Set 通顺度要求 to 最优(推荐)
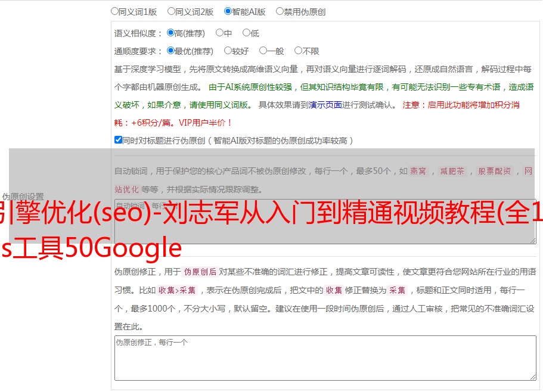This screenshot has height=392, width=543. click(170, 51)
